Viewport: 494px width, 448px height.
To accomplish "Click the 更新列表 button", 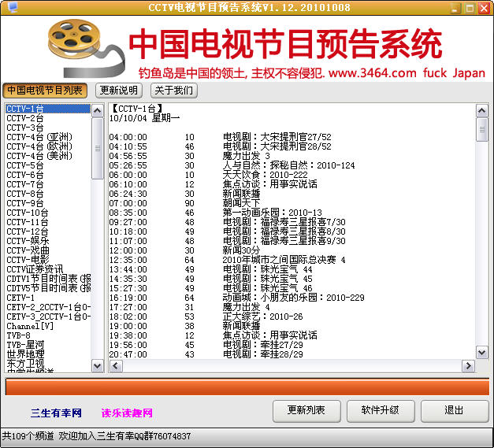I will pyautogui.click(x=306, y=411).
